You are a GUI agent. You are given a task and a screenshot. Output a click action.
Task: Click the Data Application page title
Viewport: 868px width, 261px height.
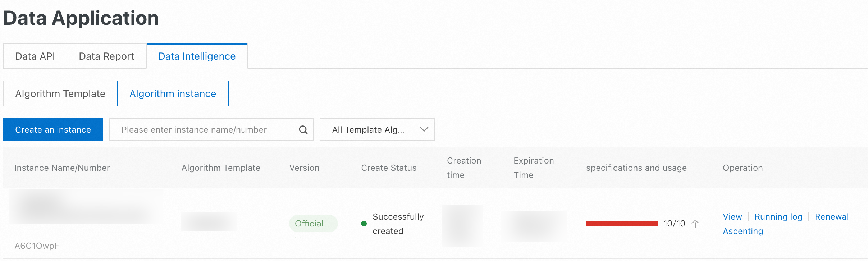(x=81, y=18)
